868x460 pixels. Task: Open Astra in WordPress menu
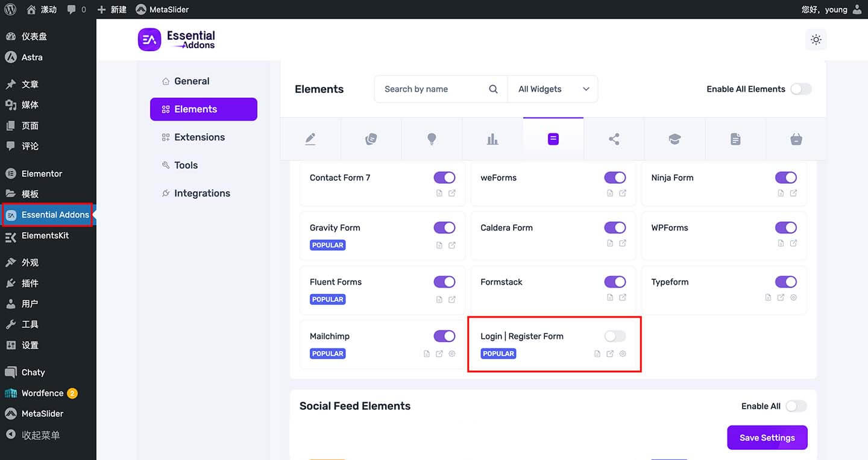(x=48, y=57)
